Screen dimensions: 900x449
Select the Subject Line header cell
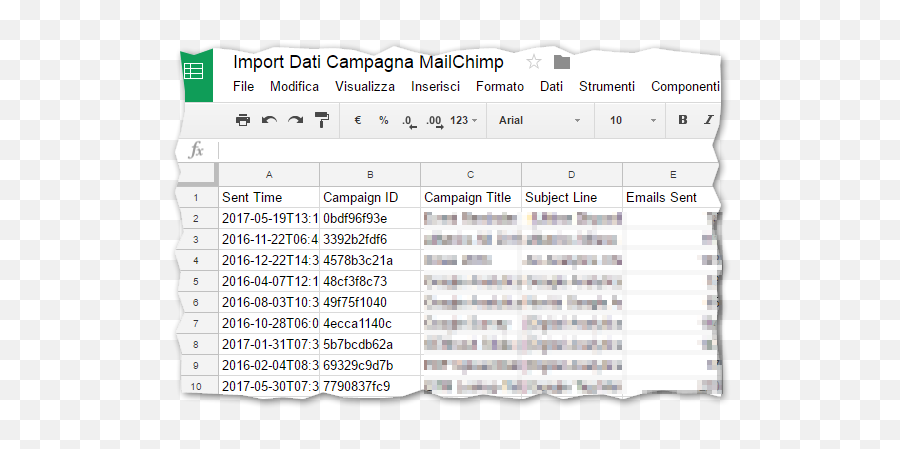572,198
